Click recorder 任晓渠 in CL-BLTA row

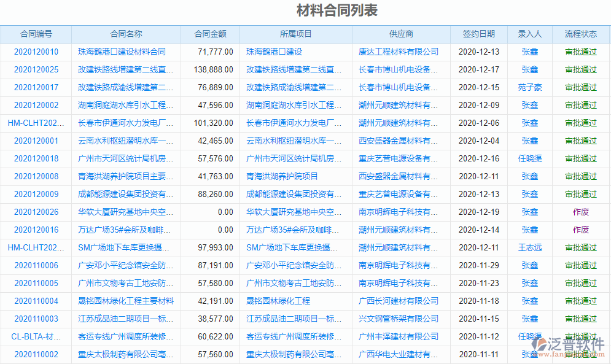click(529, 337)
